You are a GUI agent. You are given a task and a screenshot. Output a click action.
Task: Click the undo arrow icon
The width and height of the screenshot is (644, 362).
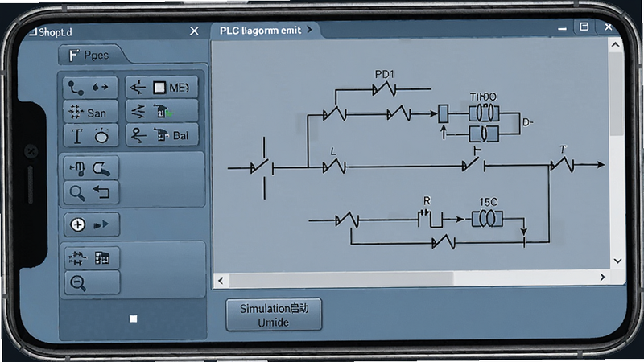(x=101, y=191)
